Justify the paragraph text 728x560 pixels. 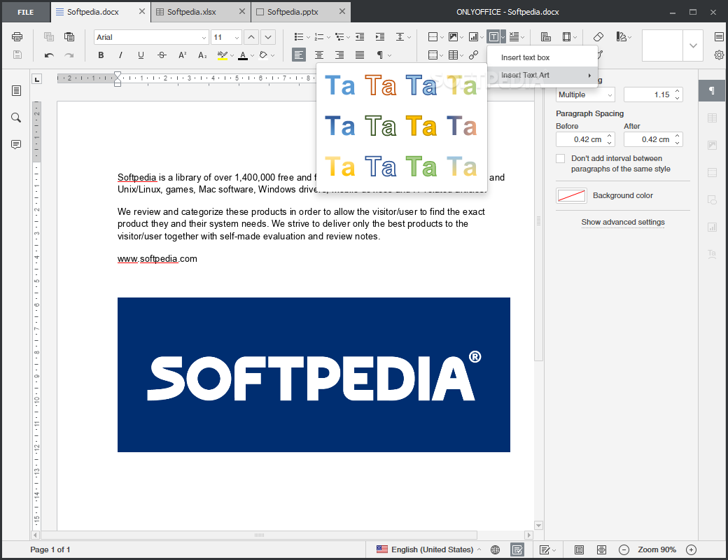click(360, 55)
